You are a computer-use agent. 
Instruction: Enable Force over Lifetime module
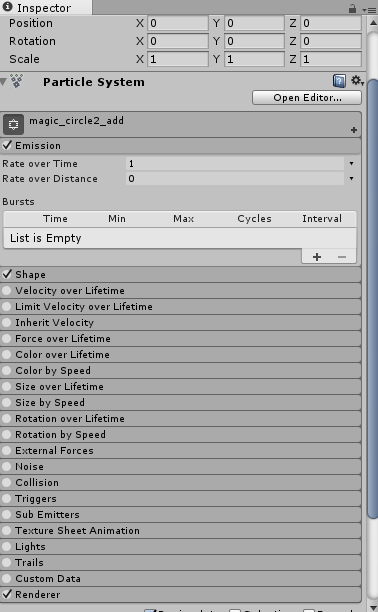click(x=6, y=338)
